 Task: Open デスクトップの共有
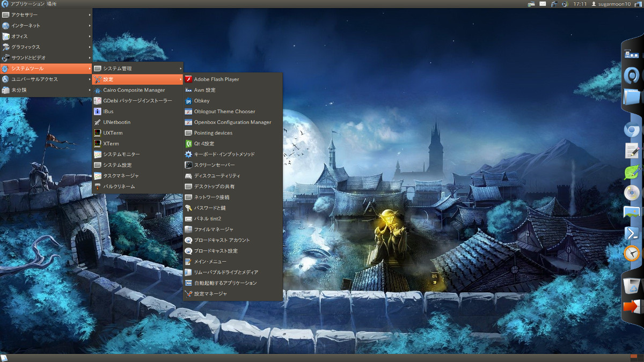[233, 187]
